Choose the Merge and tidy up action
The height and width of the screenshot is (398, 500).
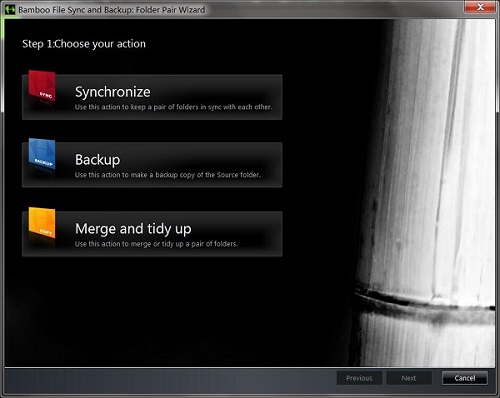point(152,234)
